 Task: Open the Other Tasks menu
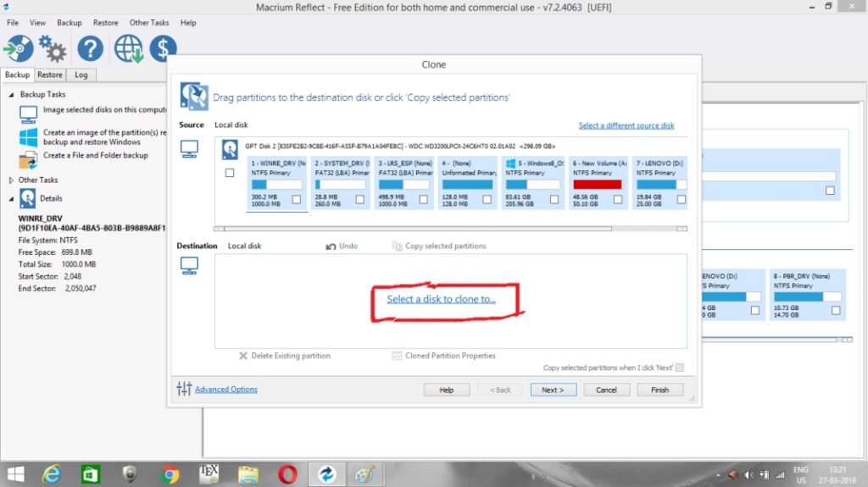pyautogui.click(x=149, y=23)
